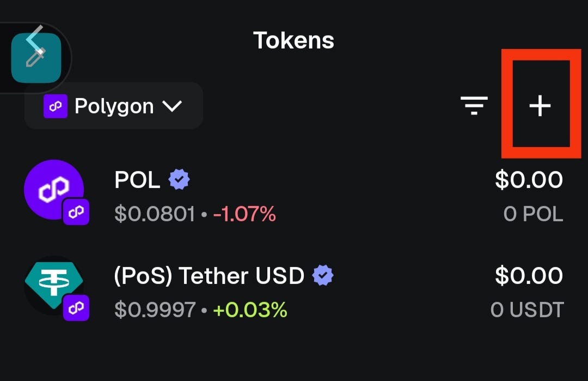The height and width of the screenshot is (381, 588).
Task: Open the token filter icon
Action: click(x=474, y=106)
